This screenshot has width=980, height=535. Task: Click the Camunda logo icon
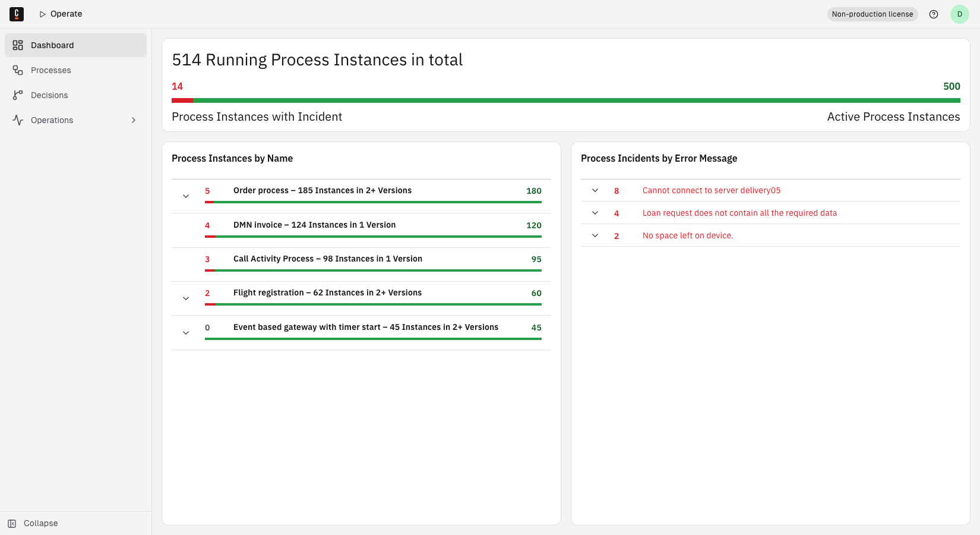pos(17,14)
